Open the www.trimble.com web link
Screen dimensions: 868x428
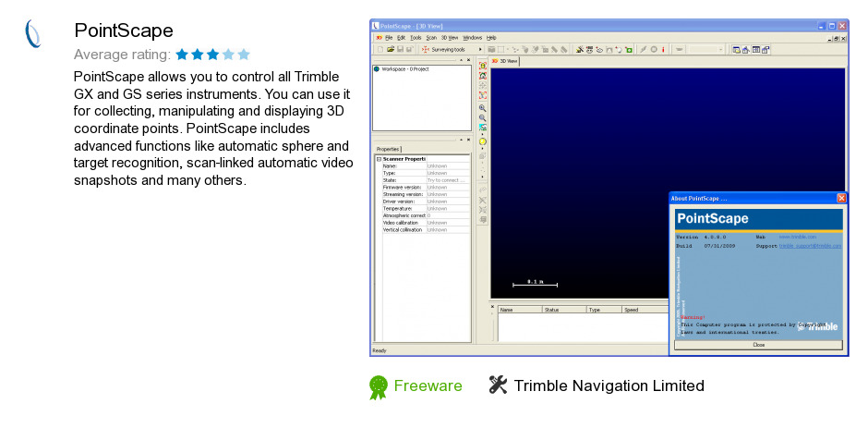(797, 237)
